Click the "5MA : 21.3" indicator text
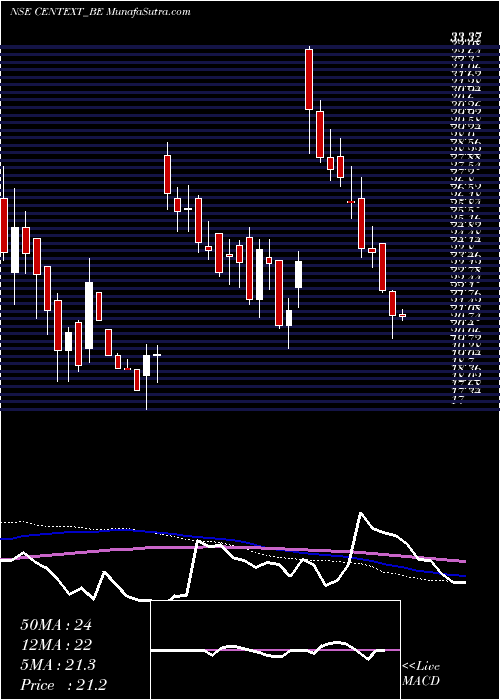The width and height of the screenshot is (500, 700). [58, 665]
